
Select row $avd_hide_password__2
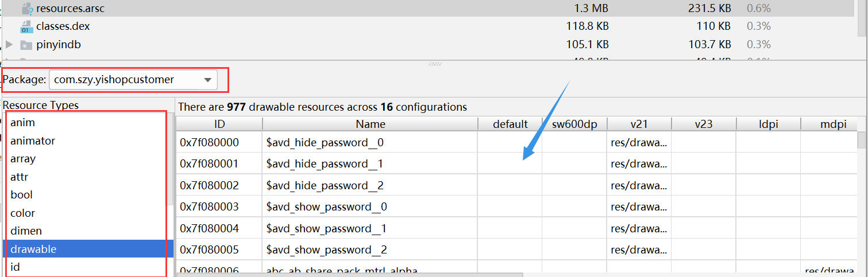[x=516, y=185]
